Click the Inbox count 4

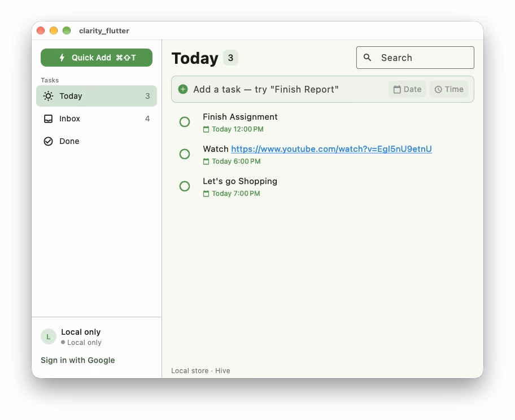pos(147,119)
